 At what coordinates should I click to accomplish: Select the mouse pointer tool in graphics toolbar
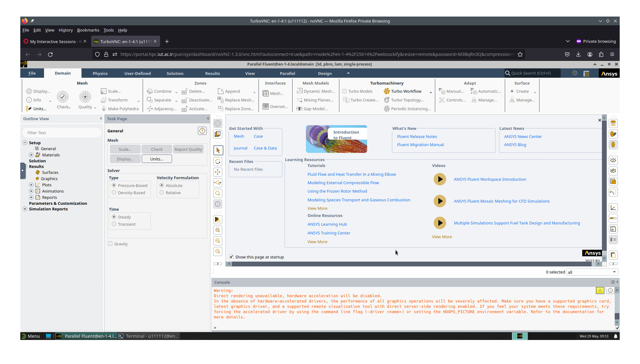point(218,150)
